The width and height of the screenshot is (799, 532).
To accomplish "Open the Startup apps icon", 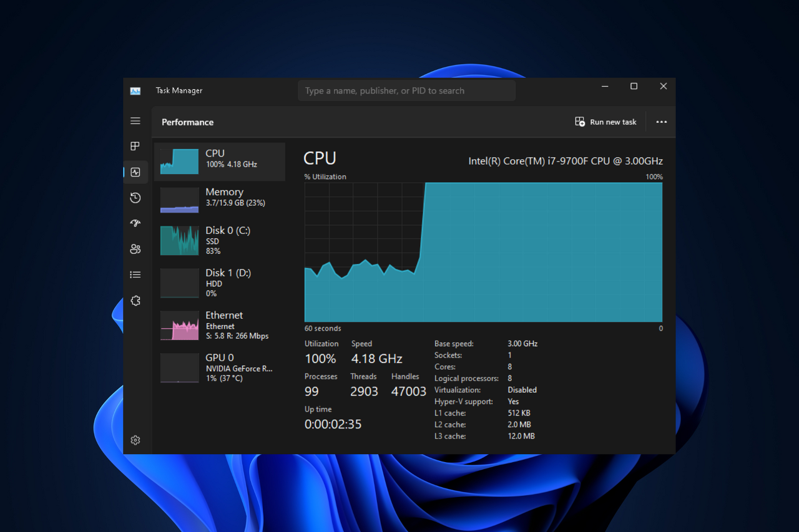I will coord(135,223).
